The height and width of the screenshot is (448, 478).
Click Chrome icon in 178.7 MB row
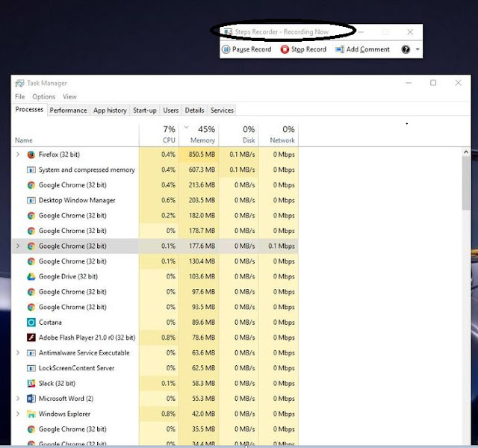[31, 231]
